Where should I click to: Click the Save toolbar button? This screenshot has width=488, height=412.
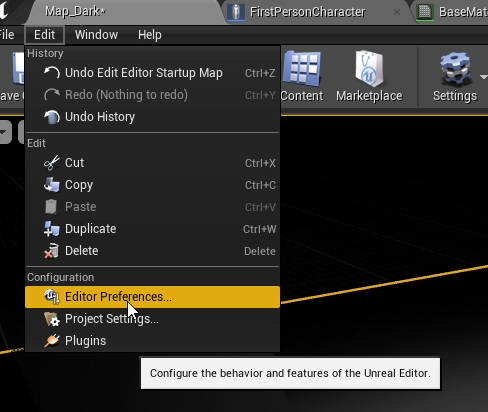tap(12, 76)
